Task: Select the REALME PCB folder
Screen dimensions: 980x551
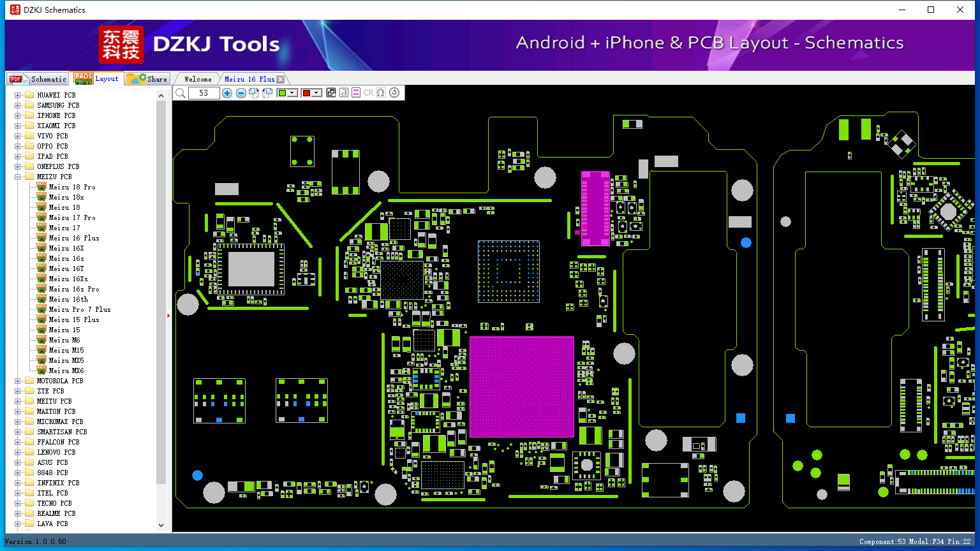Action: coord(56,513)
